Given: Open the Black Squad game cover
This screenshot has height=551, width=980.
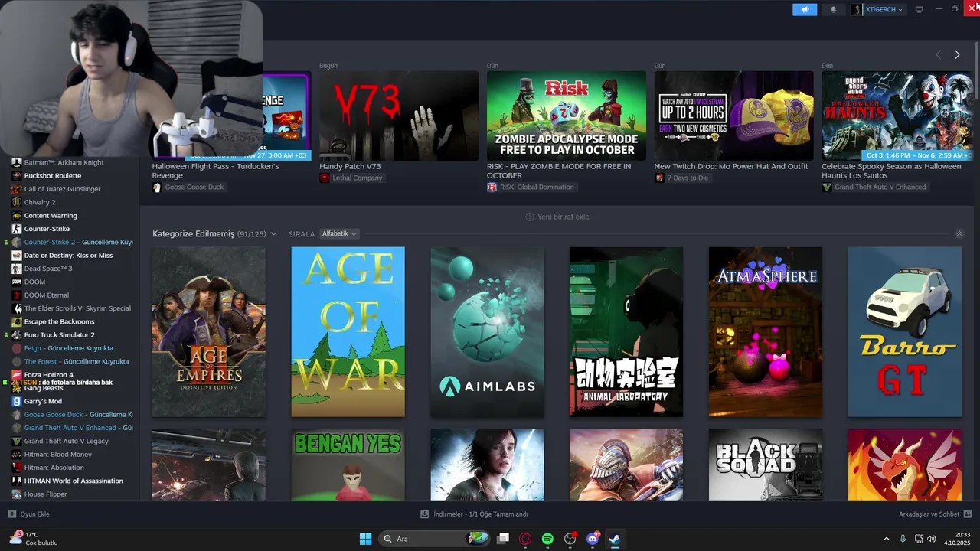Looking at the screenshot, I should coord(766,465).
